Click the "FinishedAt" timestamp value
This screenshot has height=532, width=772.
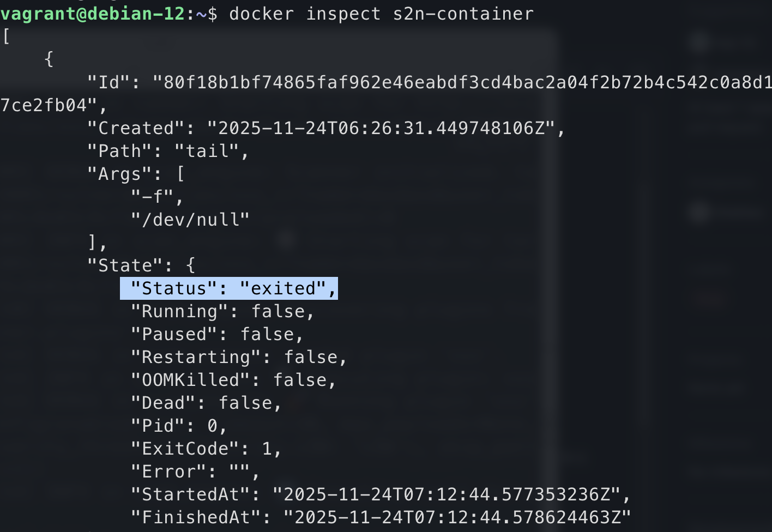point(457,517)
